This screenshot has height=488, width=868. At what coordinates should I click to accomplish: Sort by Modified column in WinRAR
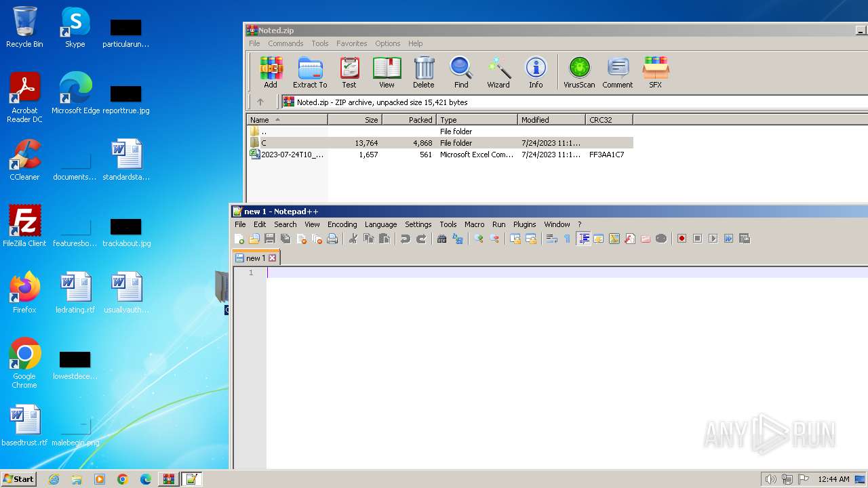coord(552,120)
